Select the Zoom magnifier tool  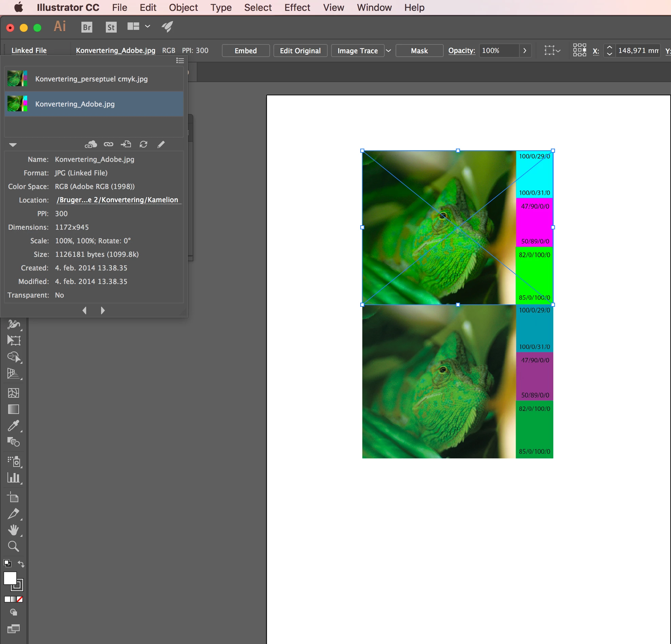(13, 546)
